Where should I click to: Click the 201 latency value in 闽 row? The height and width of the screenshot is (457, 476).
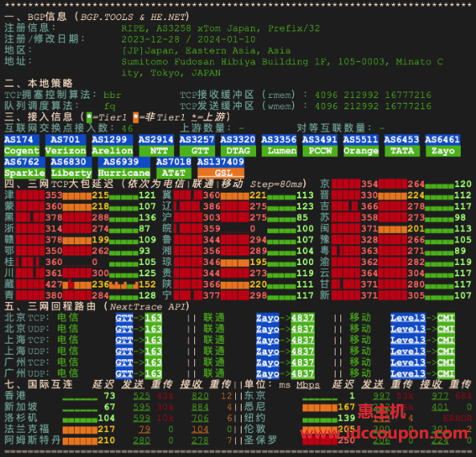tap(416, 229)
